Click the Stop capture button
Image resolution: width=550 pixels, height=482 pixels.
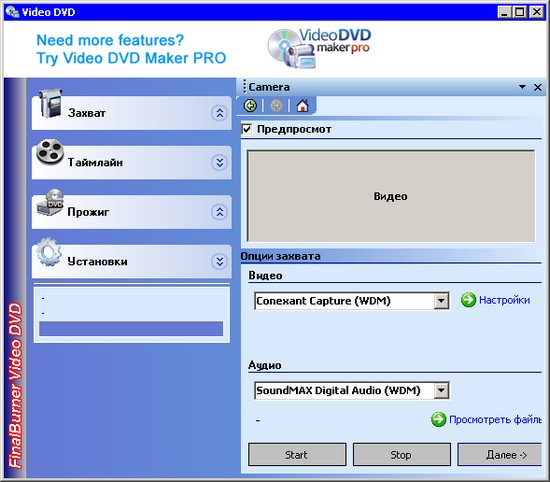click(x=402, y=455)
